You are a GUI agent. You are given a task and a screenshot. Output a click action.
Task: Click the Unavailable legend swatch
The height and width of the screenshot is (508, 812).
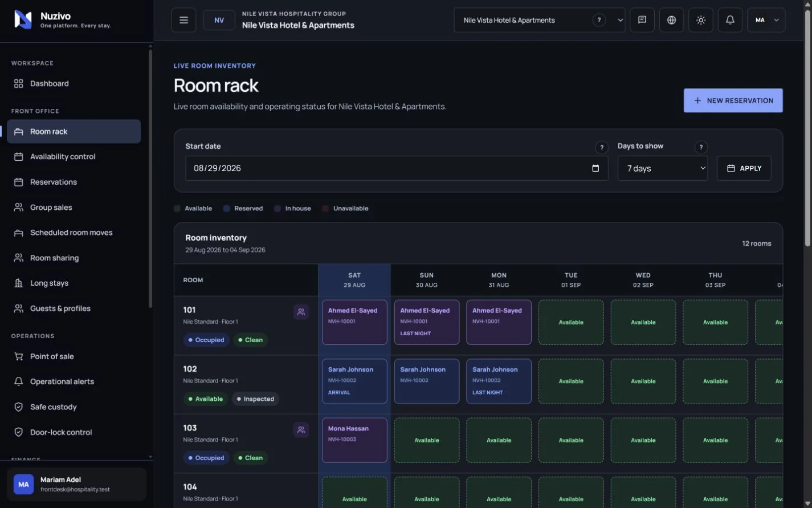coord(325,209)
